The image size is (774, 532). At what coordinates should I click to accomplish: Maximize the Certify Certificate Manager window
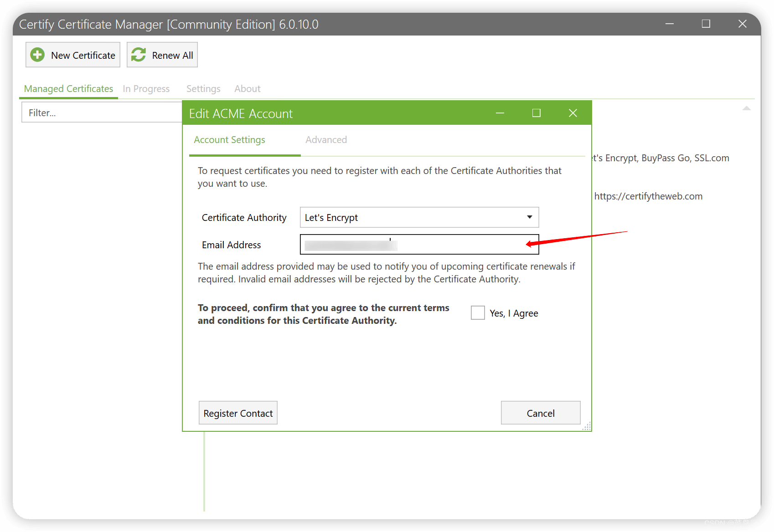point(706,24)
